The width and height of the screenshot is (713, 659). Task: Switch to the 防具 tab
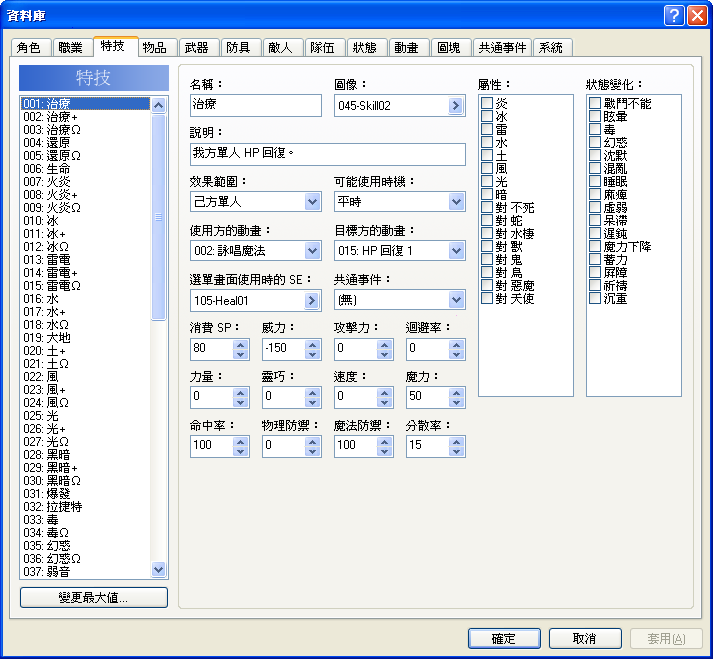point(239,48)
